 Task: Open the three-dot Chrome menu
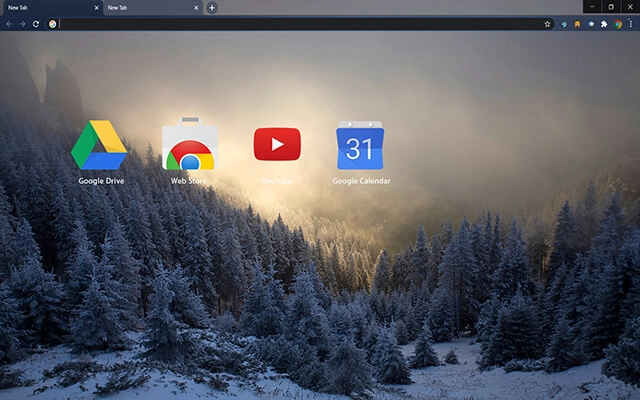631,24
